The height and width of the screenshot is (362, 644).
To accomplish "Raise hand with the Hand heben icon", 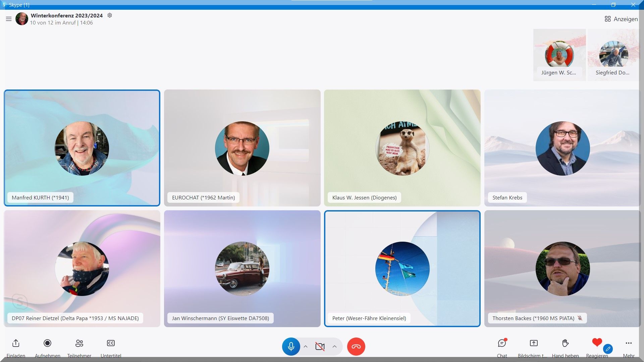I will point(565,343).
